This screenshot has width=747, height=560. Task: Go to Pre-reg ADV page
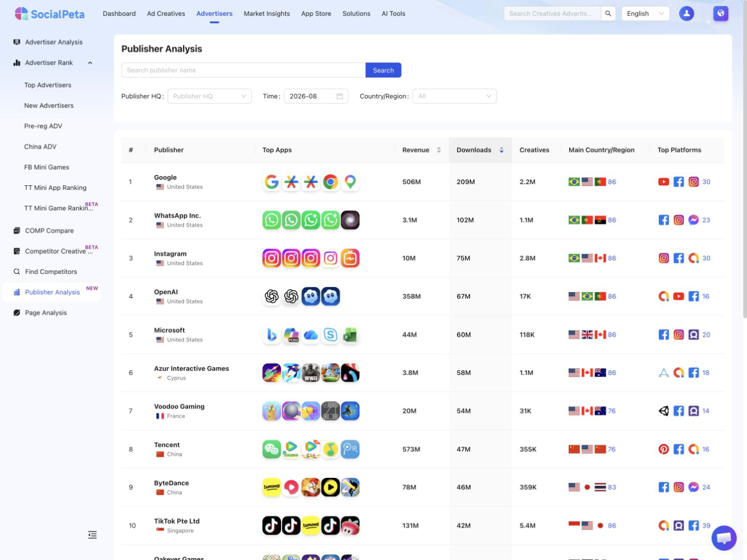(x=43, y=126)
